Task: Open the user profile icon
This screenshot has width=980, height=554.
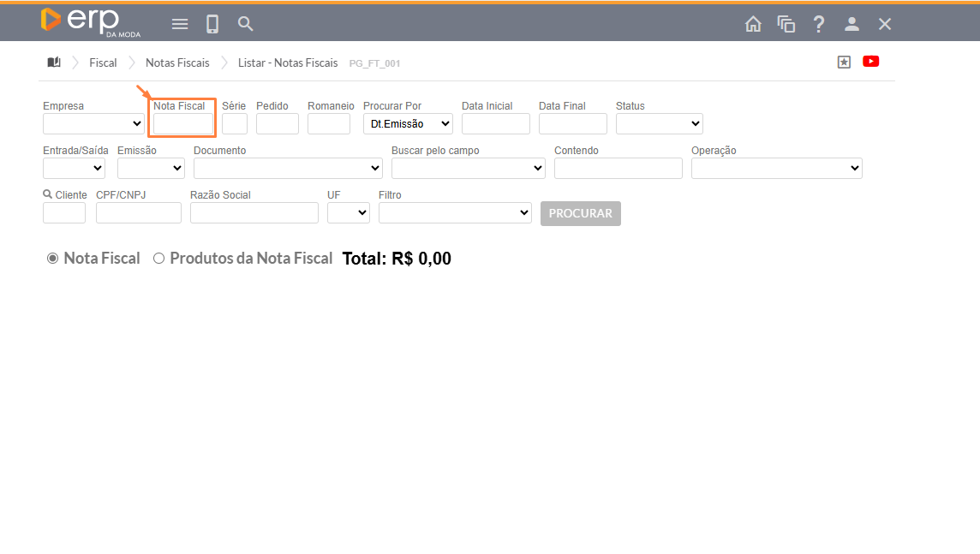Action: pyautogui.click(x=852, y=24)
